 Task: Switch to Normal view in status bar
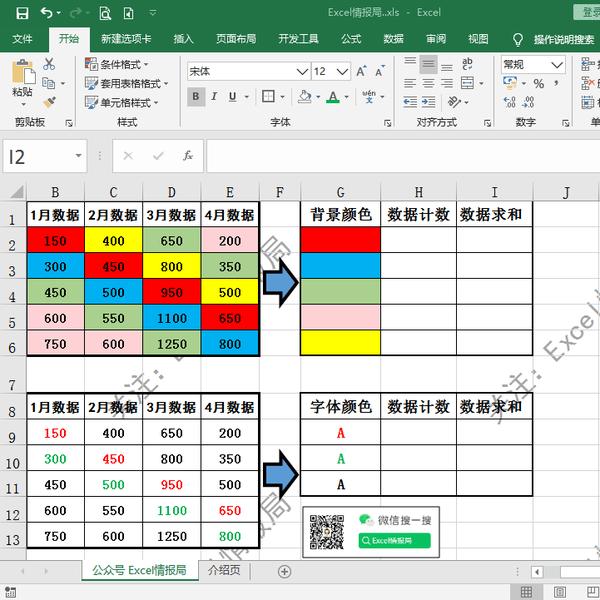click(x=526, y=592)
